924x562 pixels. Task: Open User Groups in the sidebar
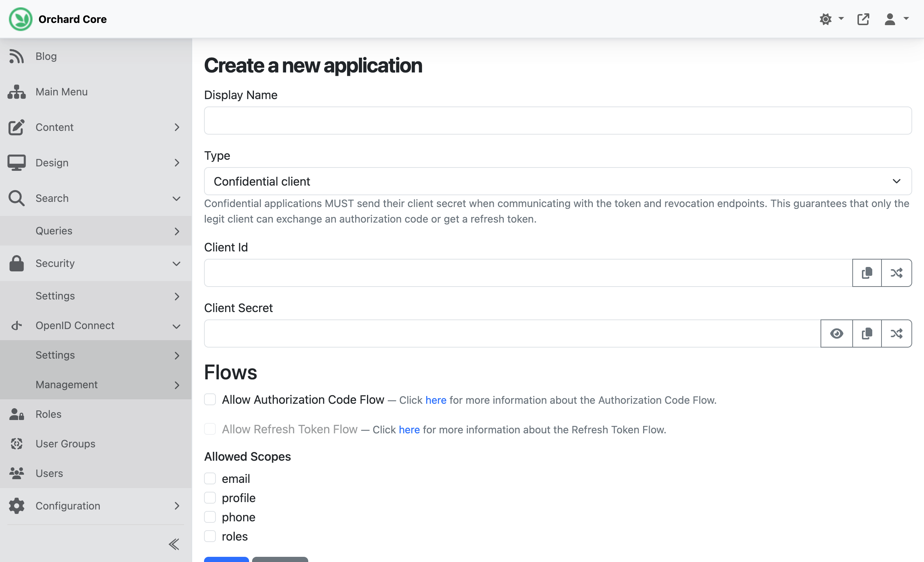[96, 444]
